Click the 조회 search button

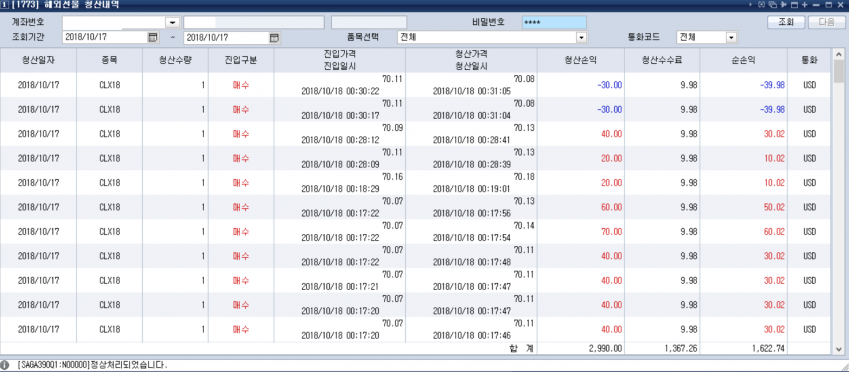pyautogui.click(x=786, y=22)
